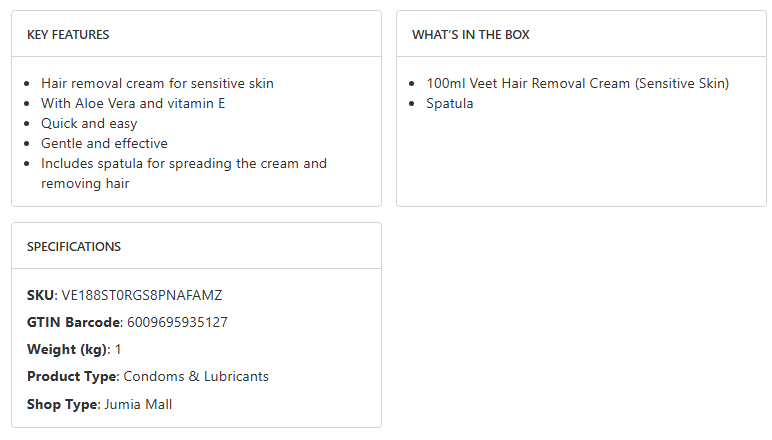This screenshot has width=772, height=440.
Task: Click the bold SKU label
Action: click(x=41, y=295)
